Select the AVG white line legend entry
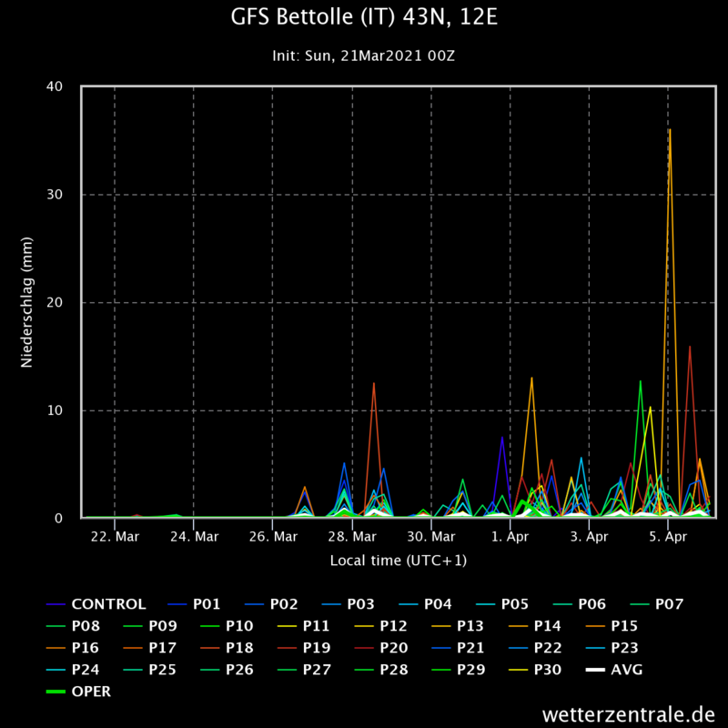This screenshot has width=728, height=728. tap(614, 670)
